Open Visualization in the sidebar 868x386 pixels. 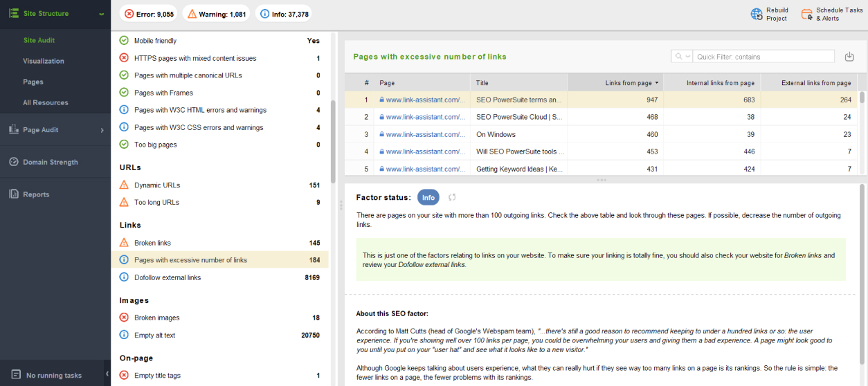(44, 61)
